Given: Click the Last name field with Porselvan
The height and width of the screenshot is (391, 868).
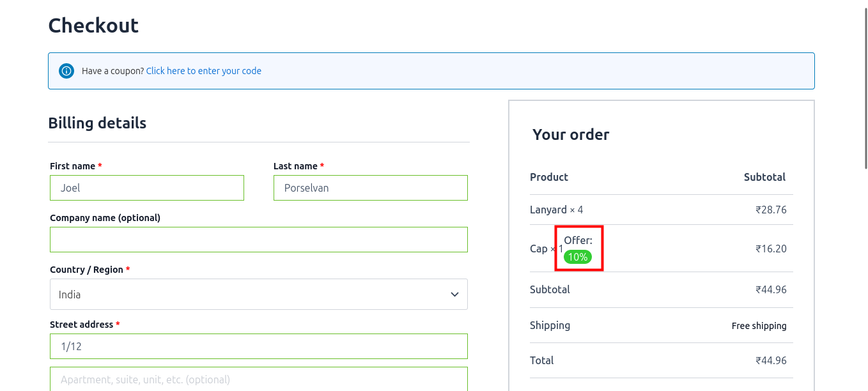Looking at the screenshot, I should click(370, 188).
